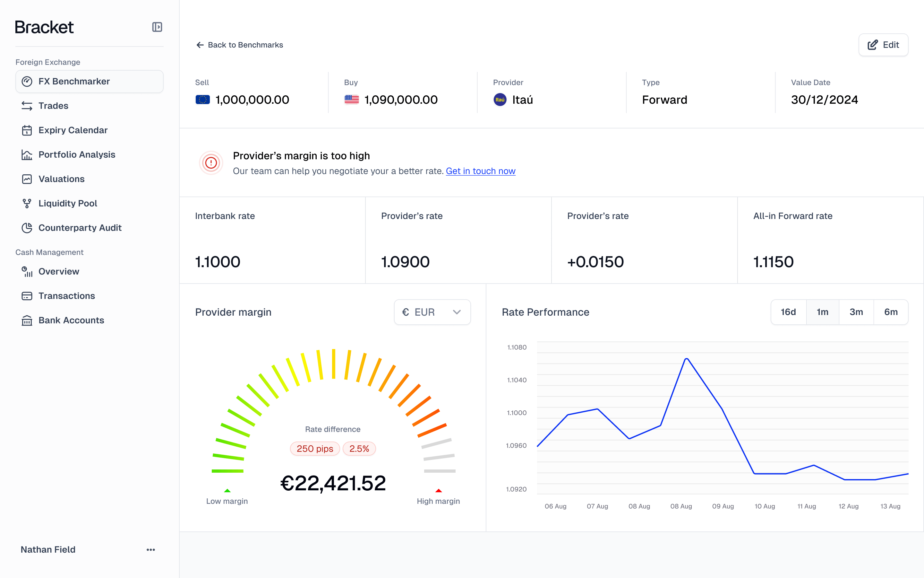Viewport: 924px width, 578px height.
Task: Go to Counterparty Audit
Action: click(89, 228)
